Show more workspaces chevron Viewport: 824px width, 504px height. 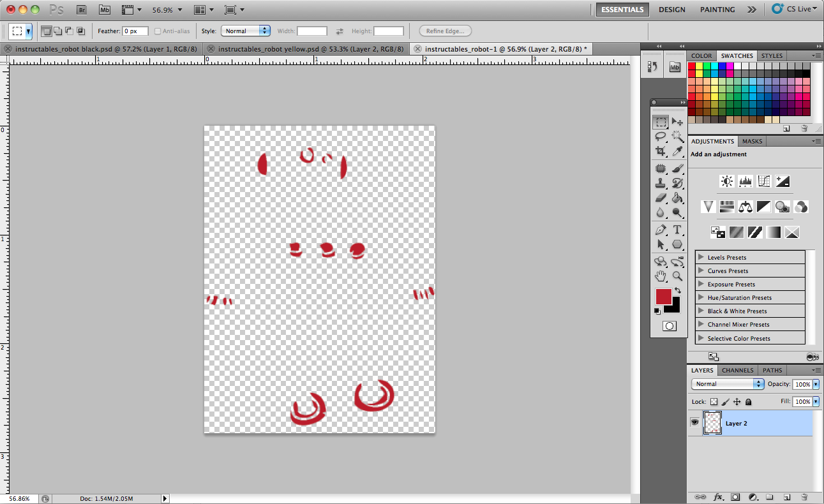tap(752, 10)
